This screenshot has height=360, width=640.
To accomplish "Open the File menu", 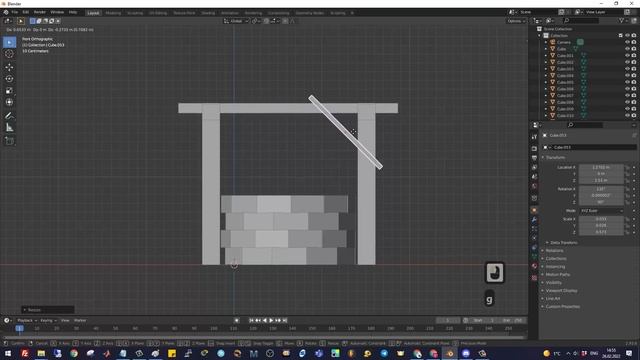I will 15,12.
